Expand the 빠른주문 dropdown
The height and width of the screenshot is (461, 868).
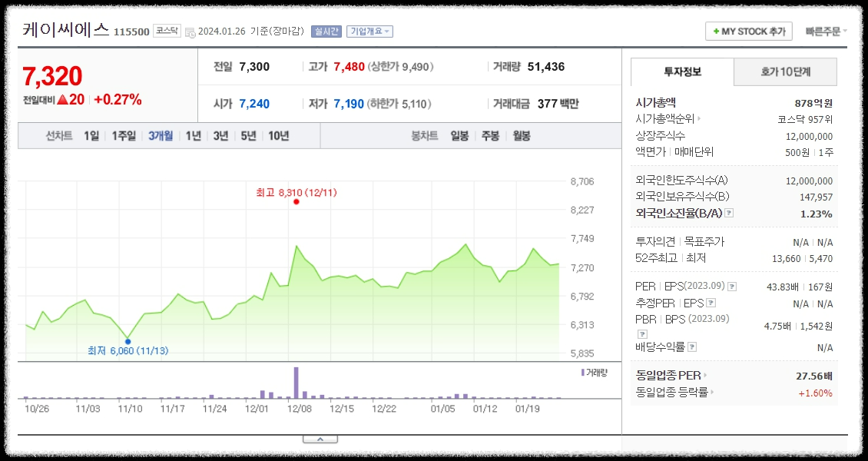coord(826,32)
